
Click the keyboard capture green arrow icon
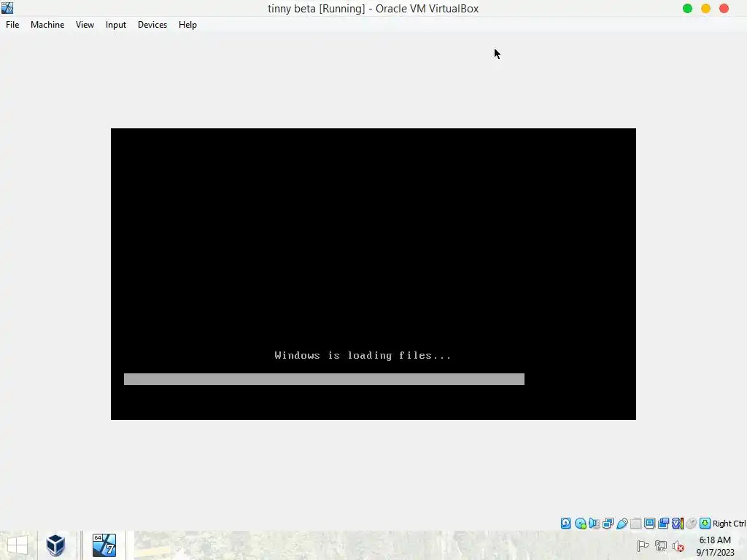coord(705,524)
